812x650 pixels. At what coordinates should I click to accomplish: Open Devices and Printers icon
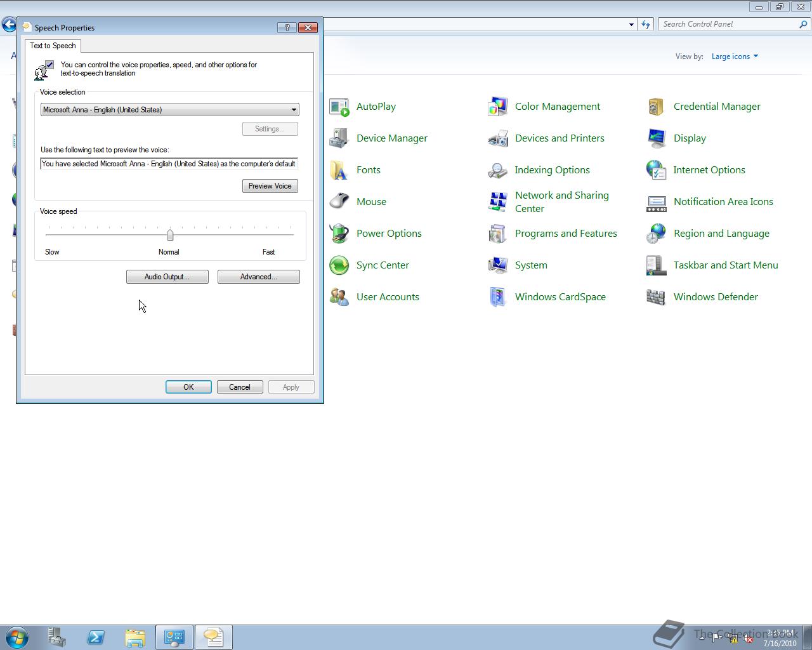pos(498,138)
